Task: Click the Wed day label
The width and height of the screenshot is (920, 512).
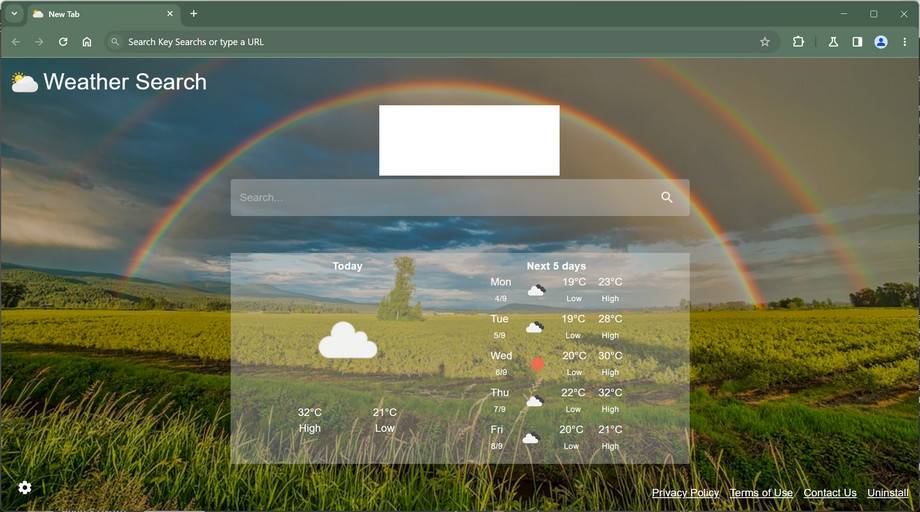Action: [x=501, y=355]
